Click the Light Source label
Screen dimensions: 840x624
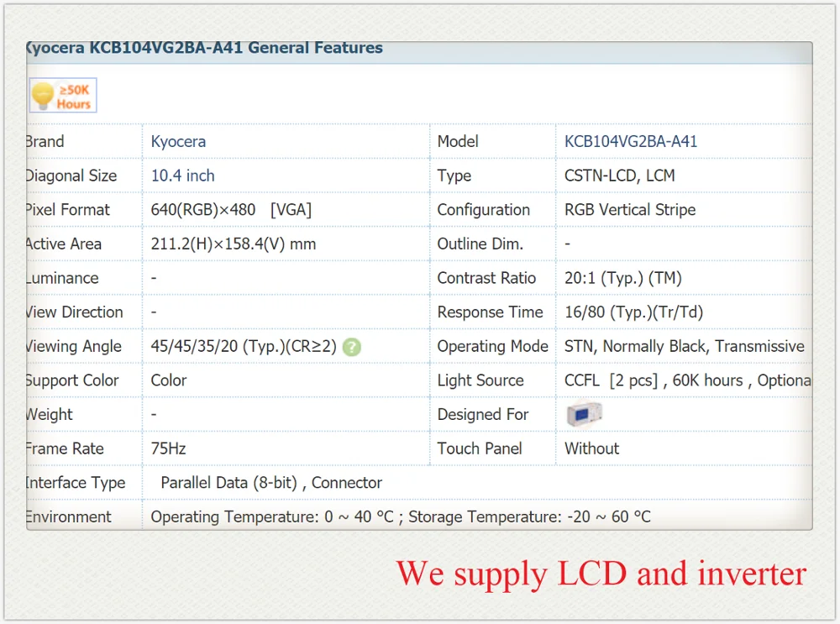(480, 380)
